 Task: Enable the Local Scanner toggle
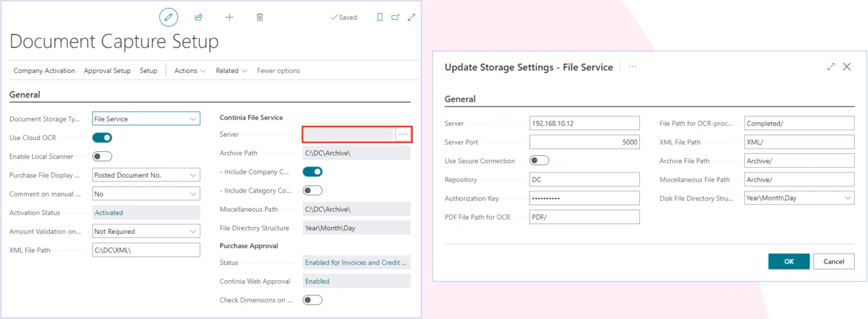pos(102,157)
